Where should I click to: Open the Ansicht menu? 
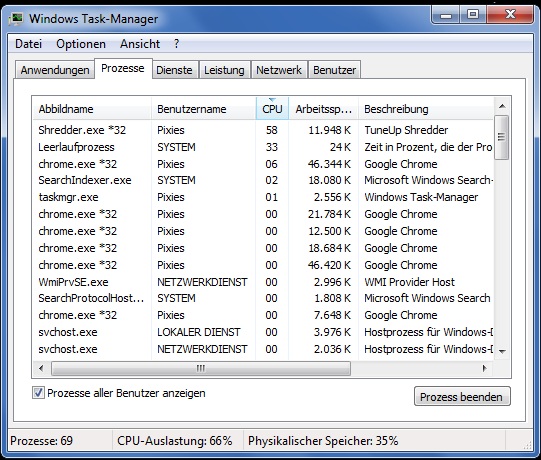(x=140, y=44)
